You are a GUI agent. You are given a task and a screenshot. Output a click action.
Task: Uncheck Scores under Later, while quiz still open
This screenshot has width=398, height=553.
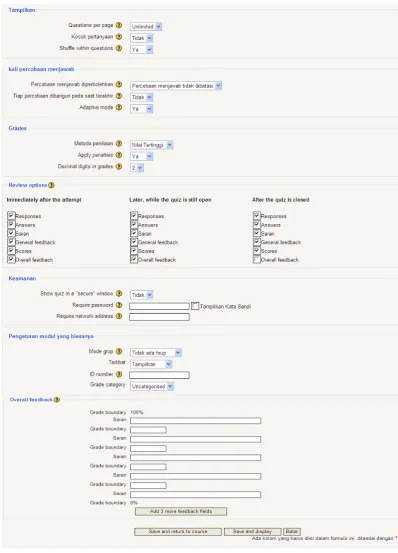134,250
